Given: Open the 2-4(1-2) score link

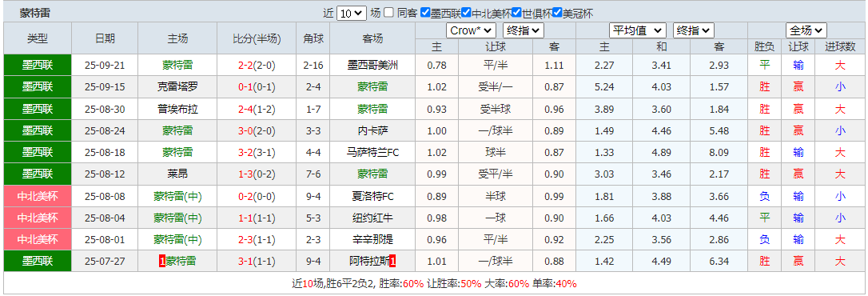Looking at the screenshot, I should [257, 109].
